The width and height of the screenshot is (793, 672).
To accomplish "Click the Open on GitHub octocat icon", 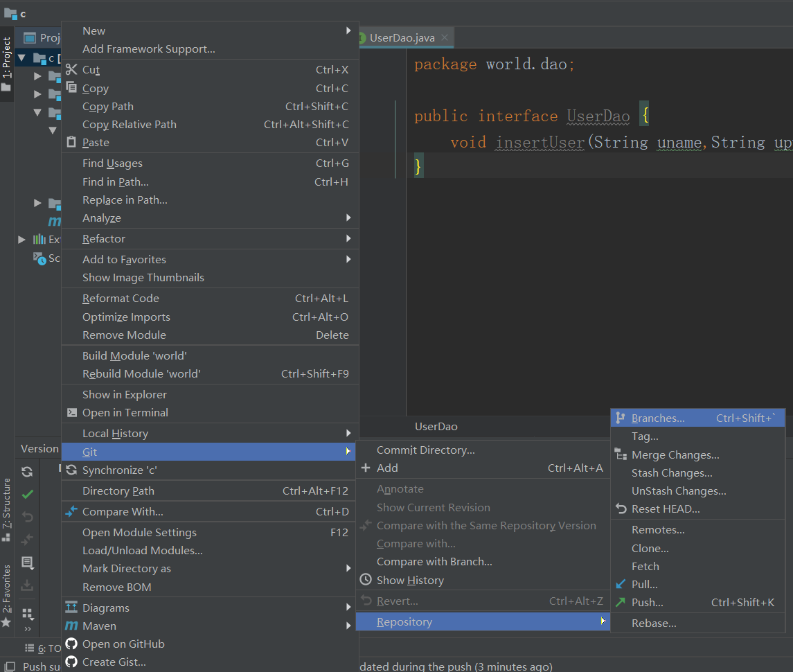I will pos(72,644).
